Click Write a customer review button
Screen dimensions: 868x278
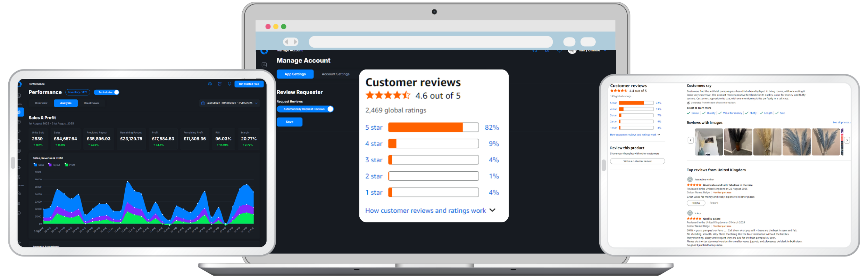(637, 161)
